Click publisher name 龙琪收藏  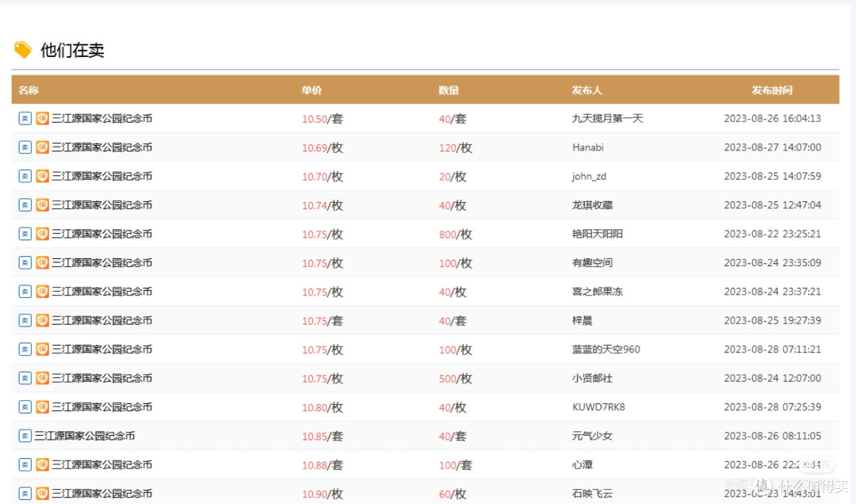(592, 205)
